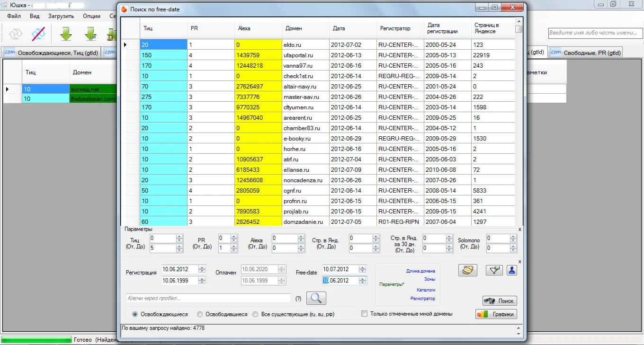The image size is (644, 345).
Task: Open the Графики button
Action: [496, 314]
